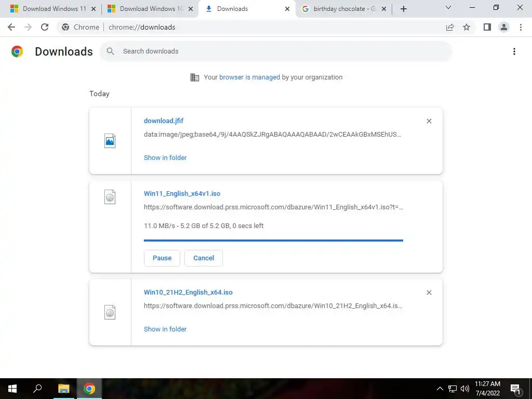This screenshot has height=399, width=532.
Task: Pause the Win11 ISO download
Action: click(162, 258)
